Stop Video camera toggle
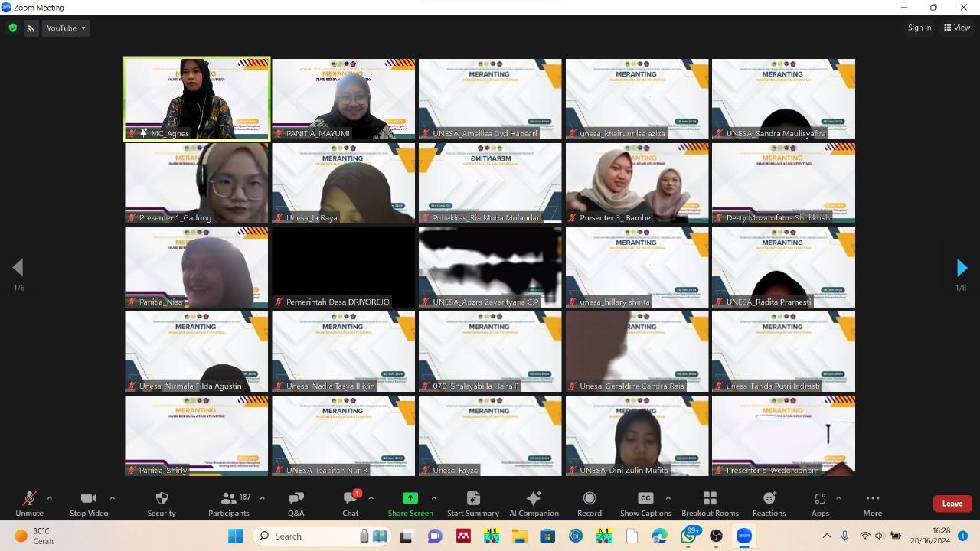 click(89, 504)
